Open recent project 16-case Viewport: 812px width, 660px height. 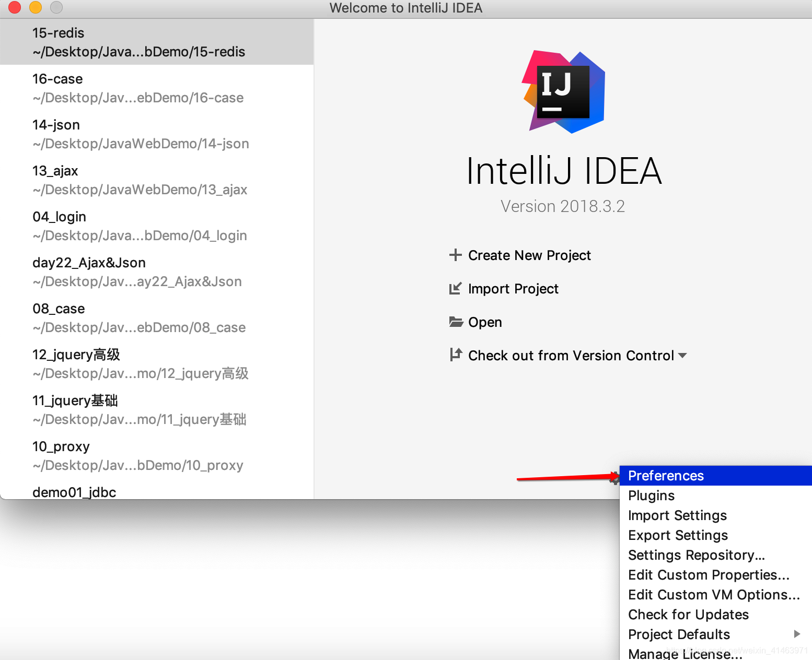[157, 88]
